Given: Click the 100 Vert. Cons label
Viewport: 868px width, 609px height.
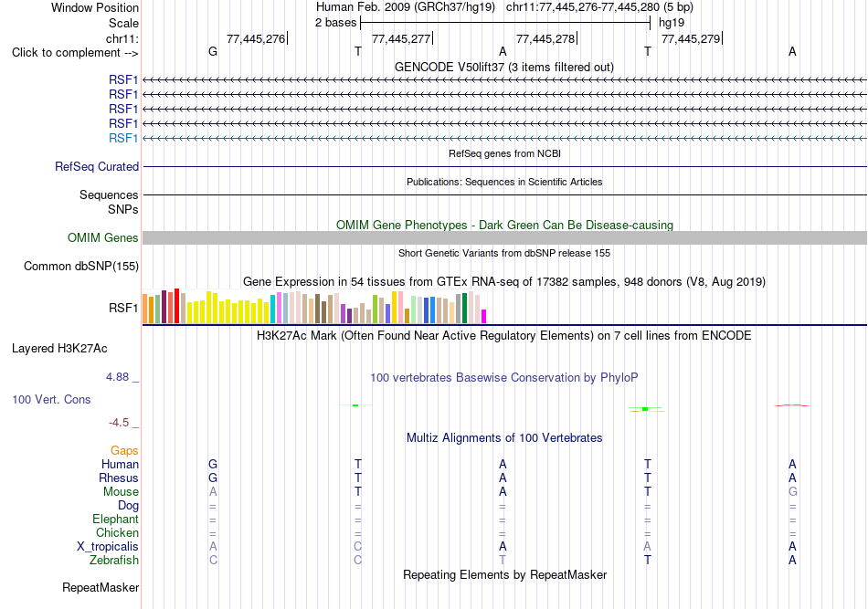Looking at the screenshot, I should 51,399.
